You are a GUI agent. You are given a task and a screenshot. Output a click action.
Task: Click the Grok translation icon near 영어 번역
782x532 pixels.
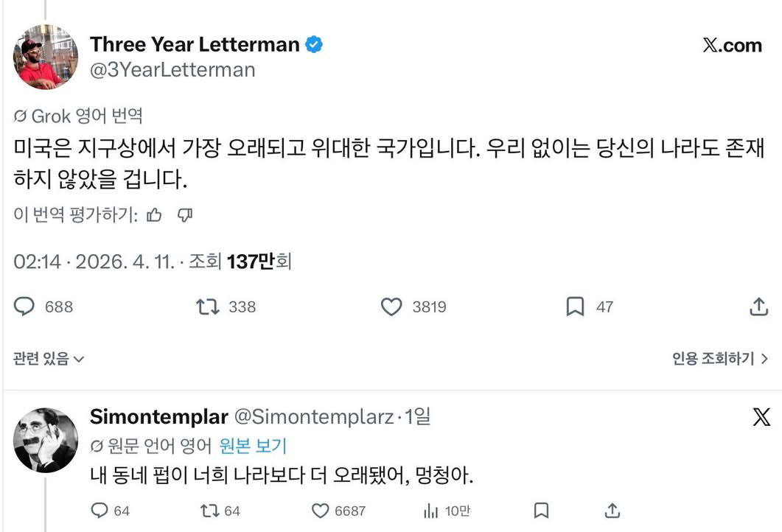point(21,114)
